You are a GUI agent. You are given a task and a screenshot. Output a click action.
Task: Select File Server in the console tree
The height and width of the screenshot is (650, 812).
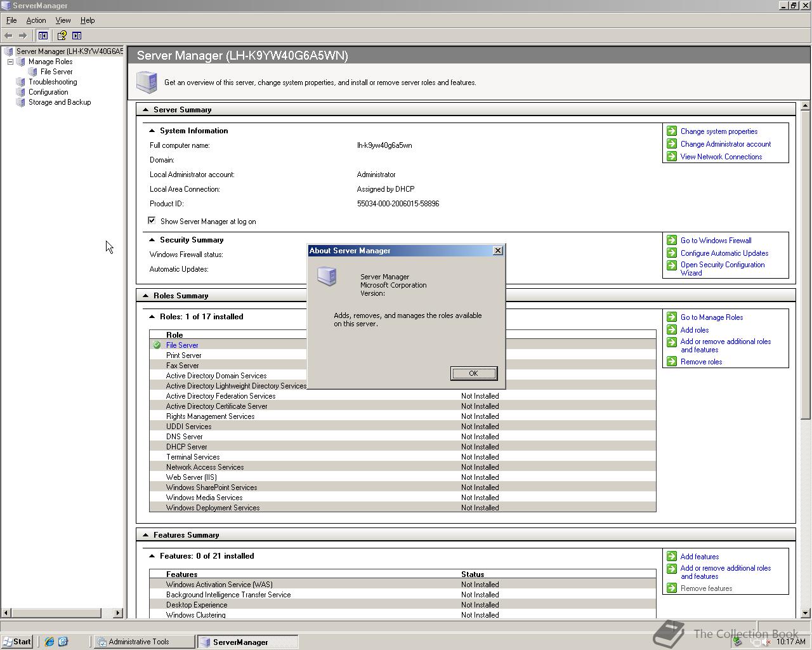[56, 72]
